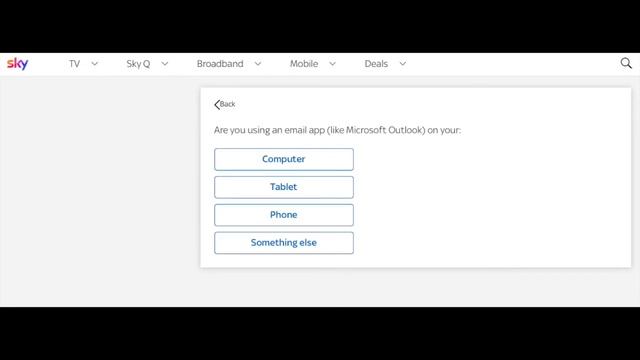
Task: Go back using the Back link
Action: (x=227, y=104)
